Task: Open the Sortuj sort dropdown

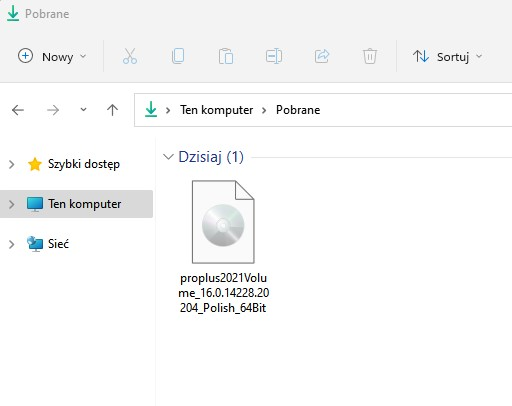Action: (448, 56)
